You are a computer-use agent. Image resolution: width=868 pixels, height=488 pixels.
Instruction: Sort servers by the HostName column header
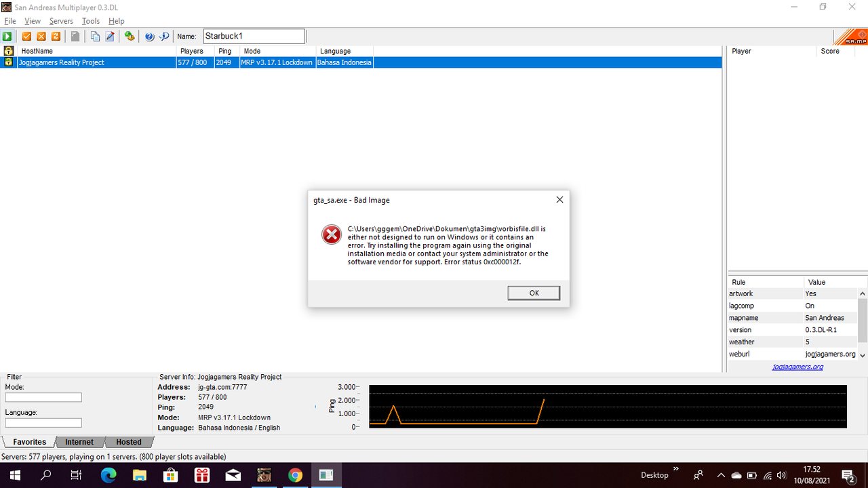(x=97, y=51)
